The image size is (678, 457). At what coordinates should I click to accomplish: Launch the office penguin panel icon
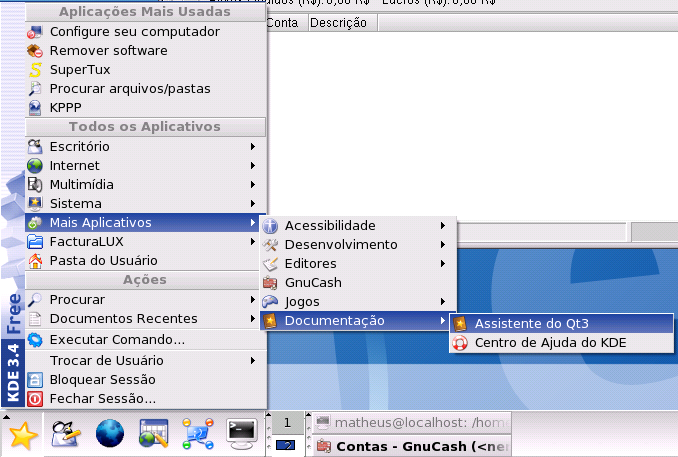point(66,434)
